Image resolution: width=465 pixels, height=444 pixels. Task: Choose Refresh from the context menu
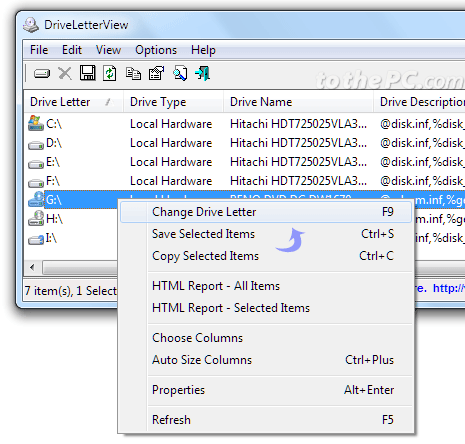pos(266,420)
